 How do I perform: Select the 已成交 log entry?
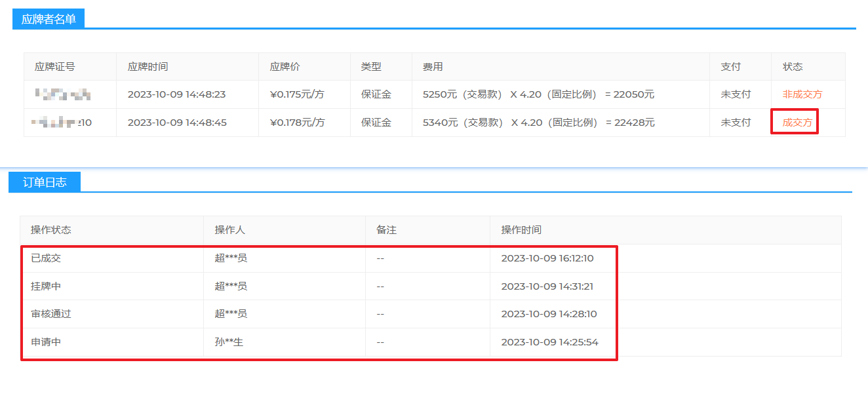[46, 258]
